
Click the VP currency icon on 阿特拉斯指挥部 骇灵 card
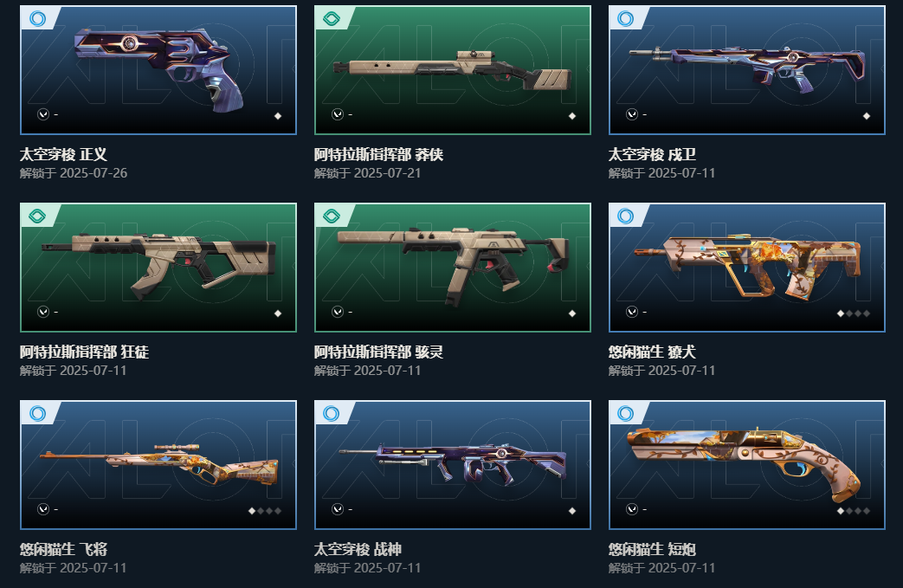(338, 312)
